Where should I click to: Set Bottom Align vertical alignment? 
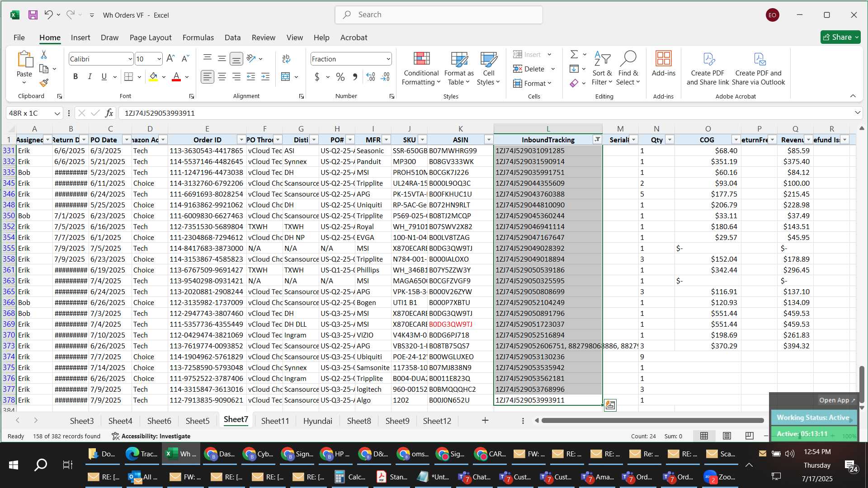tap(236, 59)
